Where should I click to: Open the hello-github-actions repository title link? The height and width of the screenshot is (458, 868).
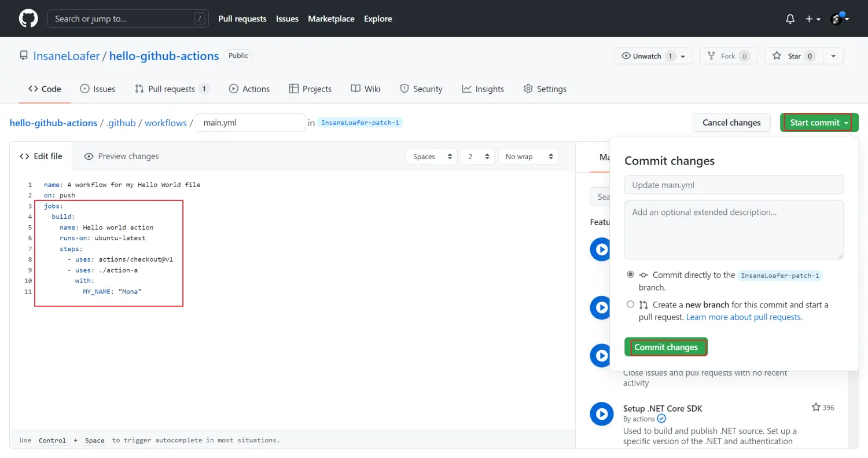coord(164,56)
